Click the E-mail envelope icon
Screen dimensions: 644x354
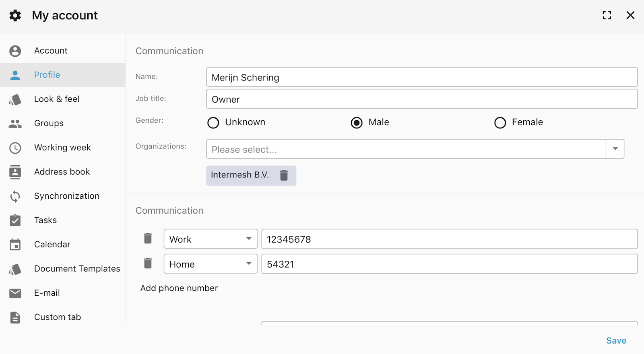(x=15, y=293)
